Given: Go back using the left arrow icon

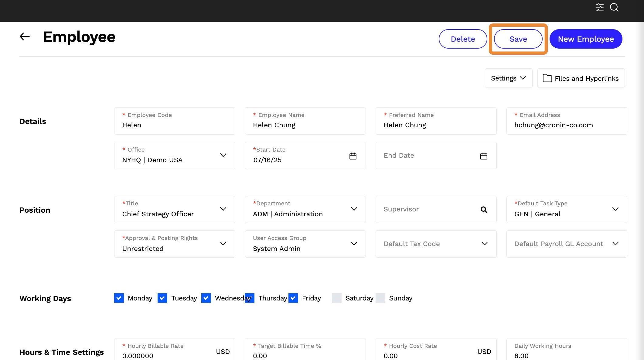Looking at the screenshot, I should point(25,37).
